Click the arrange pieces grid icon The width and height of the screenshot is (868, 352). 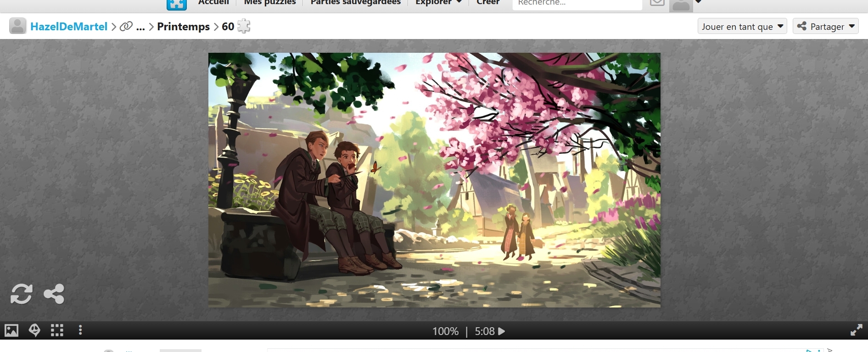click(57, 330)
